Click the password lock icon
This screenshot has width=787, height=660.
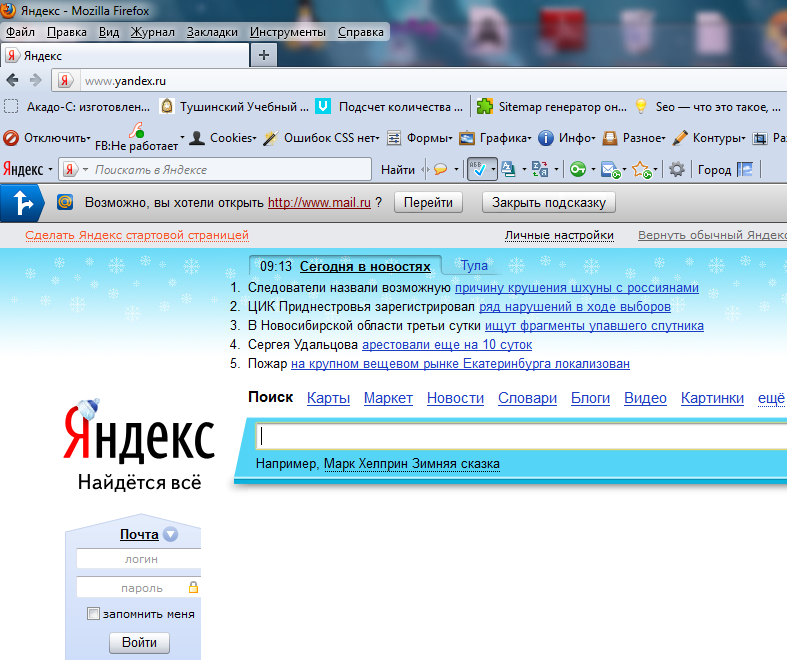tap(193, 587)
